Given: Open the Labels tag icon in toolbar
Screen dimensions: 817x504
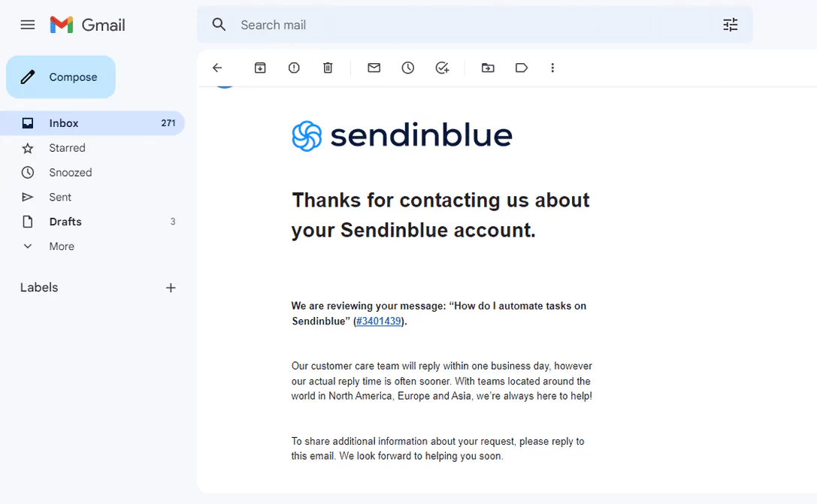Looking at the screenshot, I should coord(522,68).
